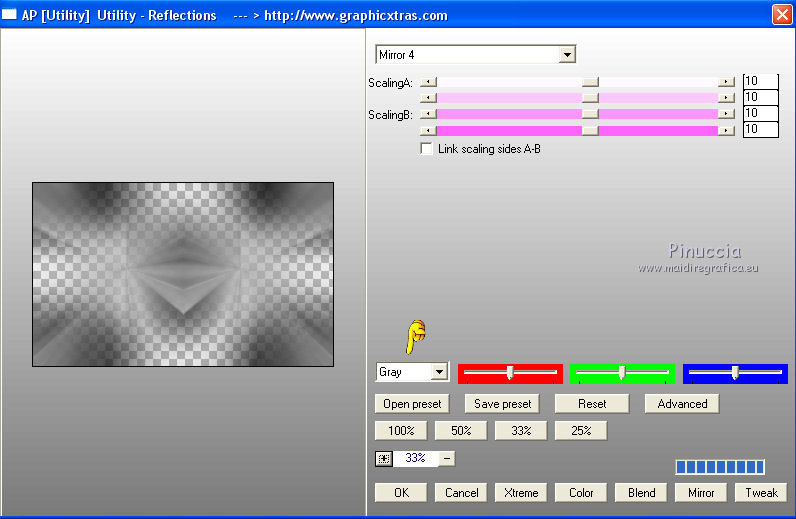Switch to the Mirror mode
The width and height of the screenshot is (796, 519).
(701, 493)
